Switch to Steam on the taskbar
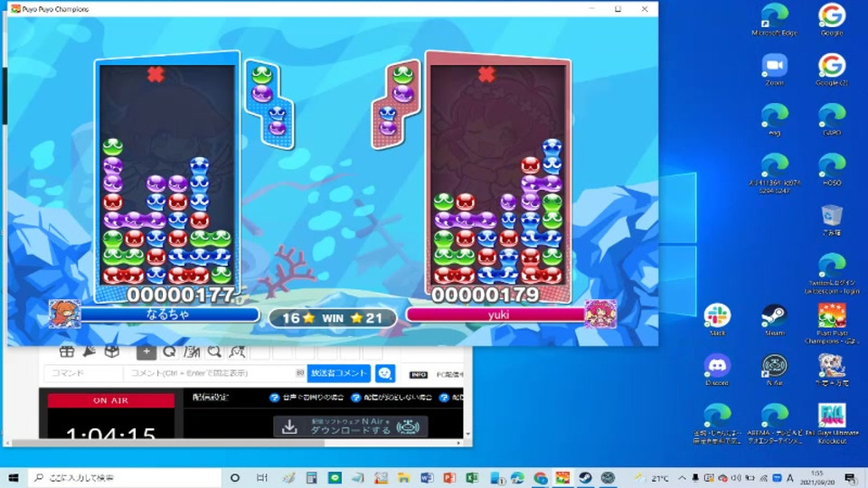 click(586, 477)
